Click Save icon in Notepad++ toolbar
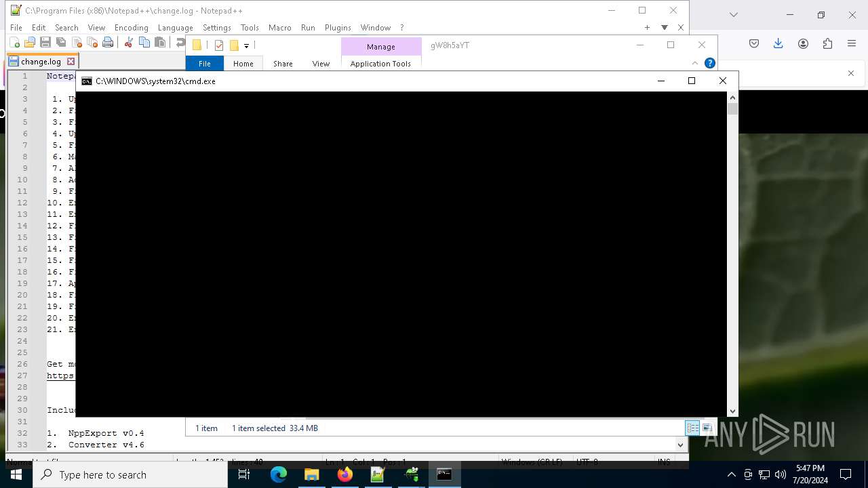Image resolution: width=868 pixels, height=488 pixels. 45,43
